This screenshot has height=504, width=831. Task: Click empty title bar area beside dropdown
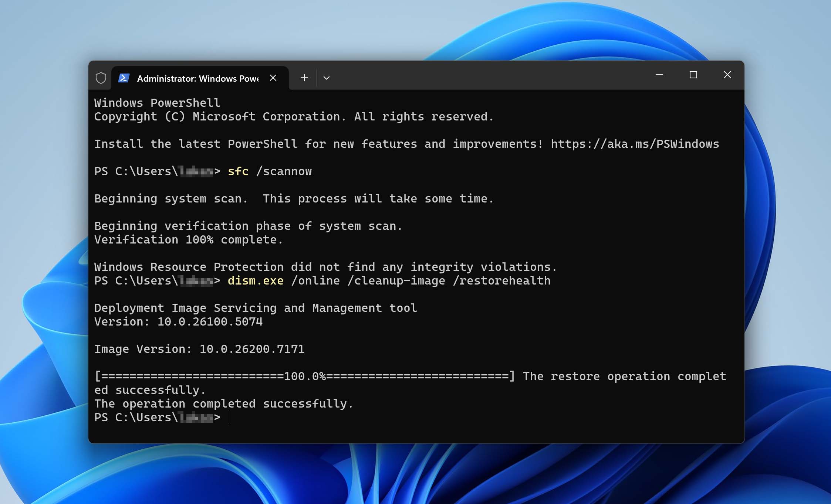(481, 76)
